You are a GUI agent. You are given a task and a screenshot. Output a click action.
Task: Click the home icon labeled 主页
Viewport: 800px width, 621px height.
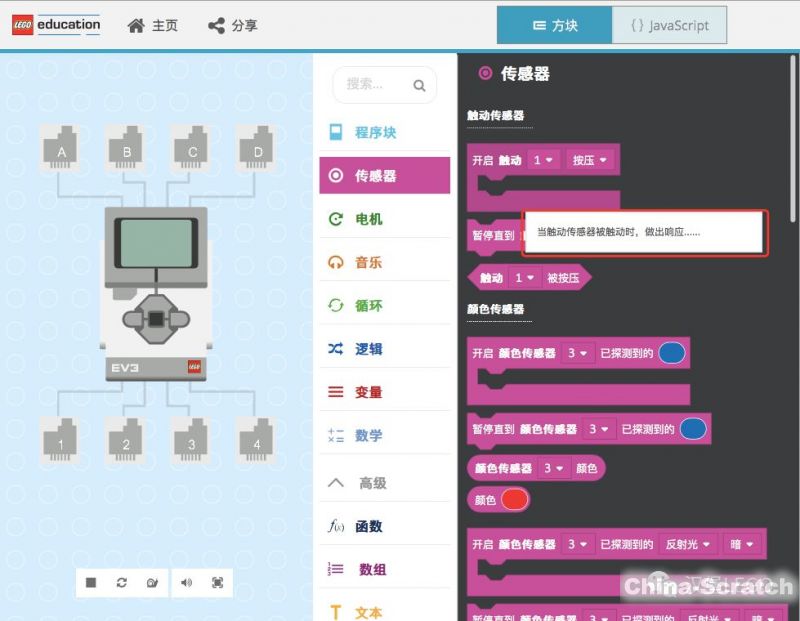tap(152, 25)
